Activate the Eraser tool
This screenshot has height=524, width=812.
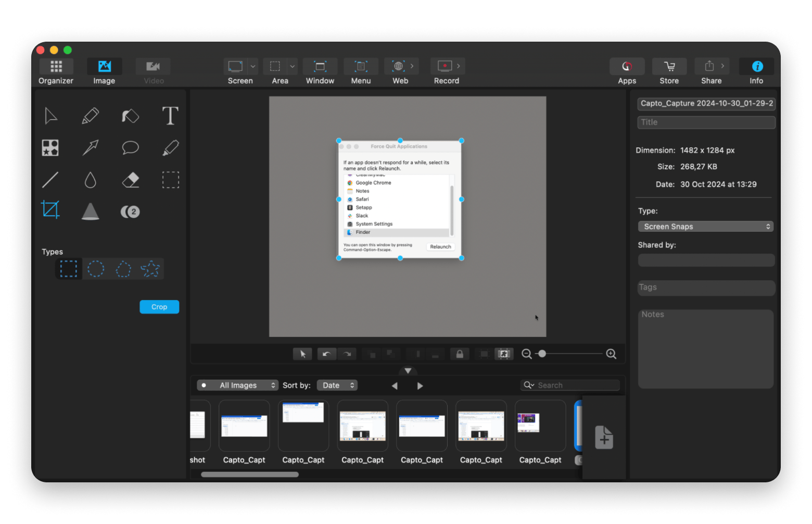(130, 180)
